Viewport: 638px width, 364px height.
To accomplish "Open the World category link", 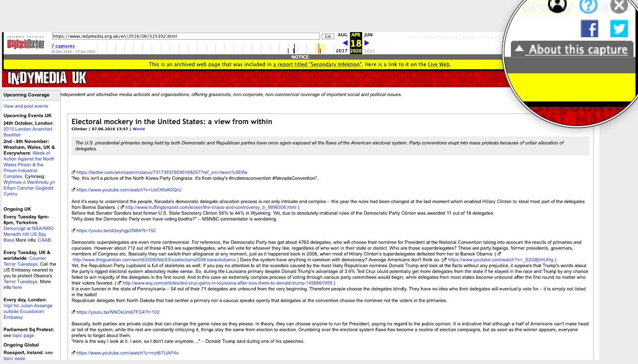I will [x=139, y=129].
